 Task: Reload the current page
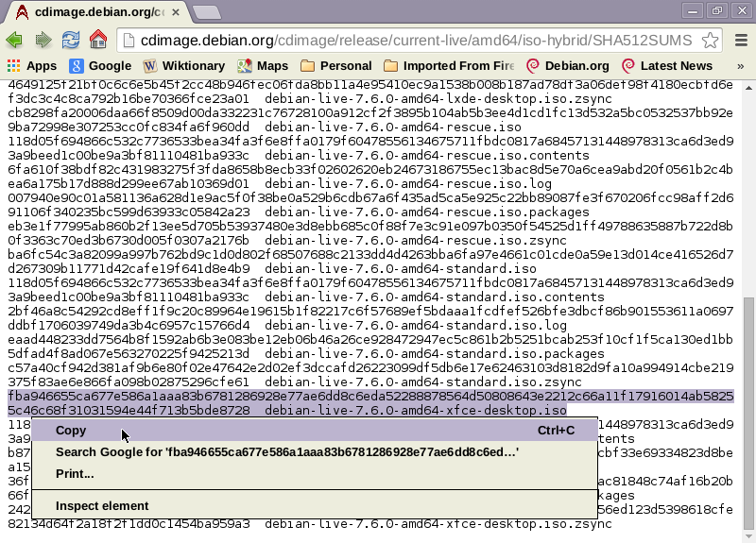[x=70, y=41]
